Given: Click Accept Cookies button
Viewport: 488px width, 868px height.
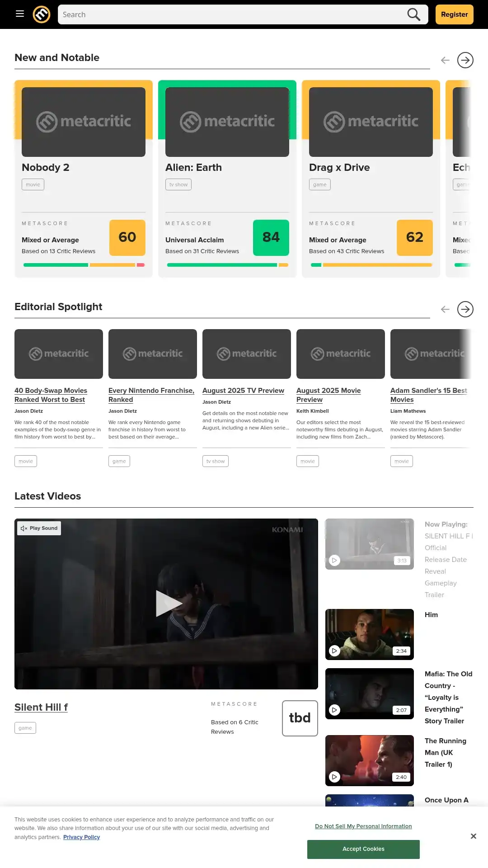Looking at the screenshot, I should [363, 849].
